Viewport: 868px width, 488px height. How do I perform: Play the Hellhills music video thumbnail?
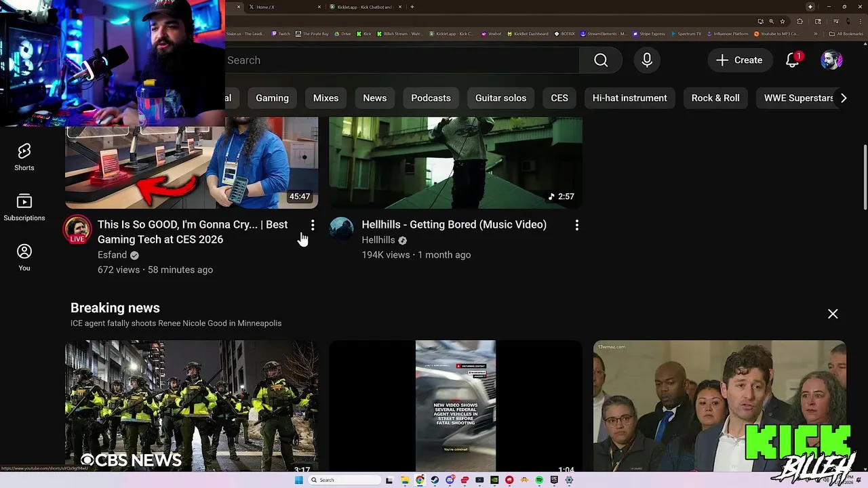[456, 163]
